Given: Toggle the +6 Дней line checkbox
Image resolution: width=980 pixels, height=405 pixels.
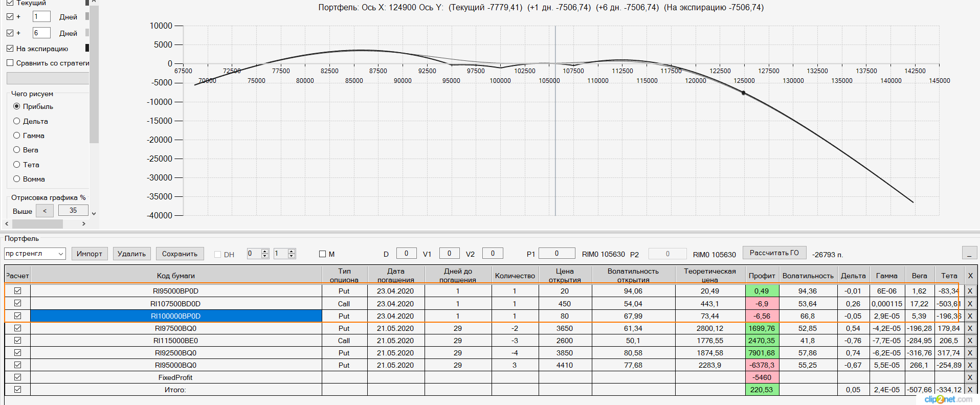Looking at the screenshot, I should click(x=10, y=33).
